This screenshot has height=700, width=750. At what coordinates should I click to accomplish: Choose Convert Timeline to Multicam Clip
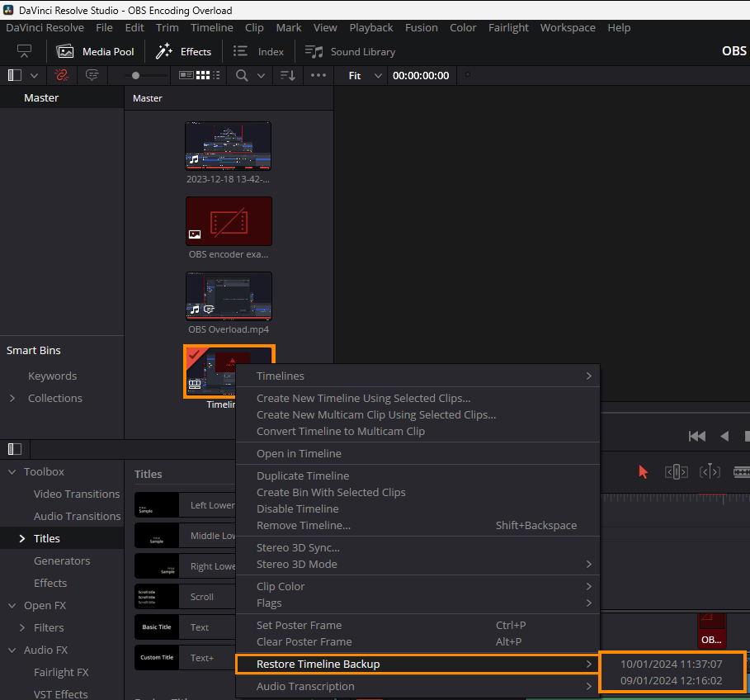pyautogui.click(x=417, y=431)
